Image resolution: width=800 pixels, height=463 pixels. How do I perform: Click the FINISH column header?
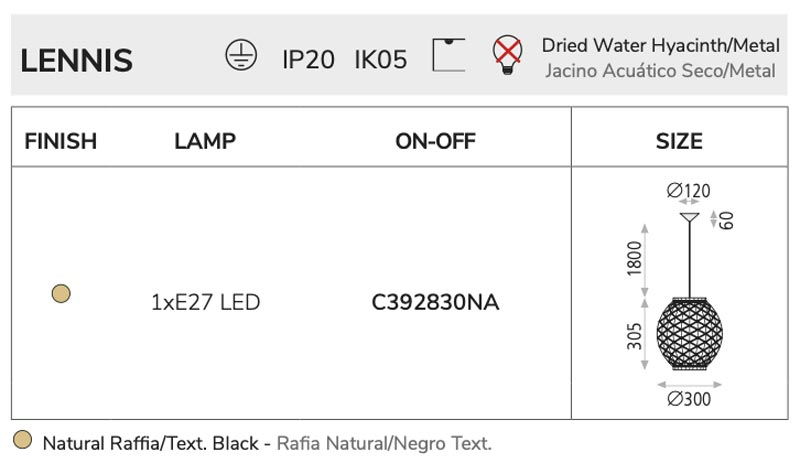point(61,141)
